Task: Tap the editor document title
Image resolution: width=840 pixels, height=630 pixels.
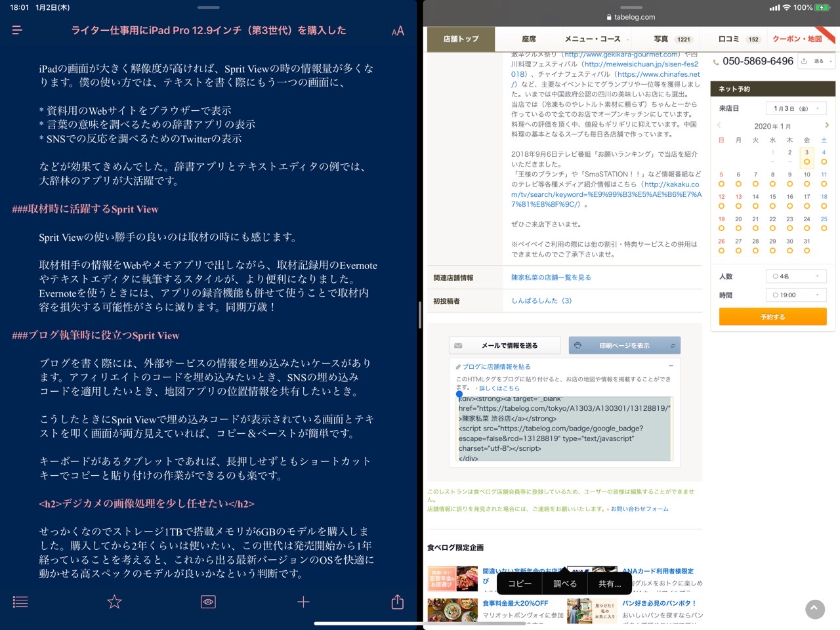Action: tap(209, 30)
